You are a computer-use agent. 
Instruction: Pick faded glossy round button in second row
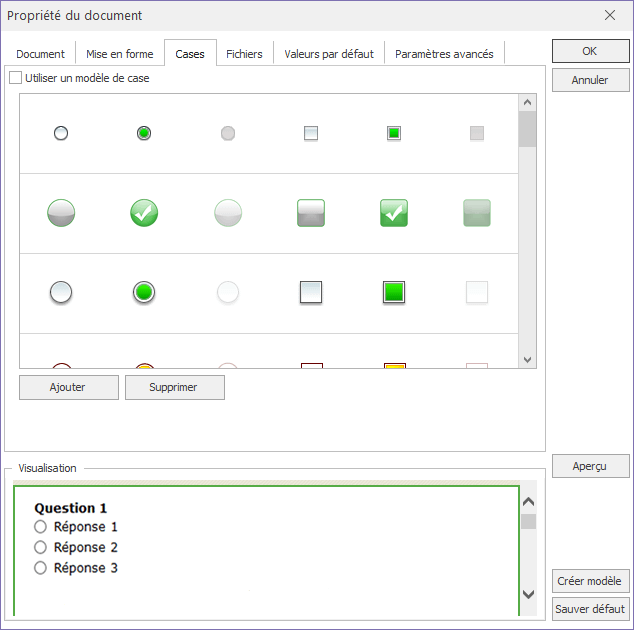tap(228, 213)
